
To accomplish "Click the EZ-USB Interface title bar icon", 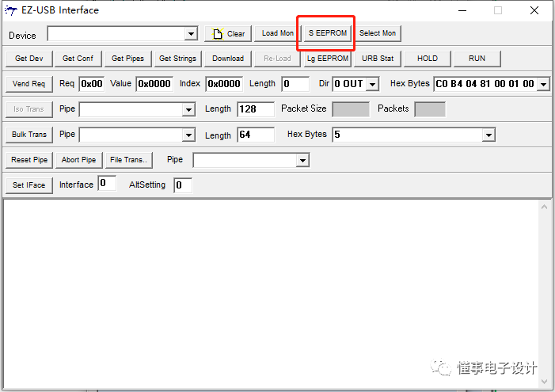I will point(11,10).
